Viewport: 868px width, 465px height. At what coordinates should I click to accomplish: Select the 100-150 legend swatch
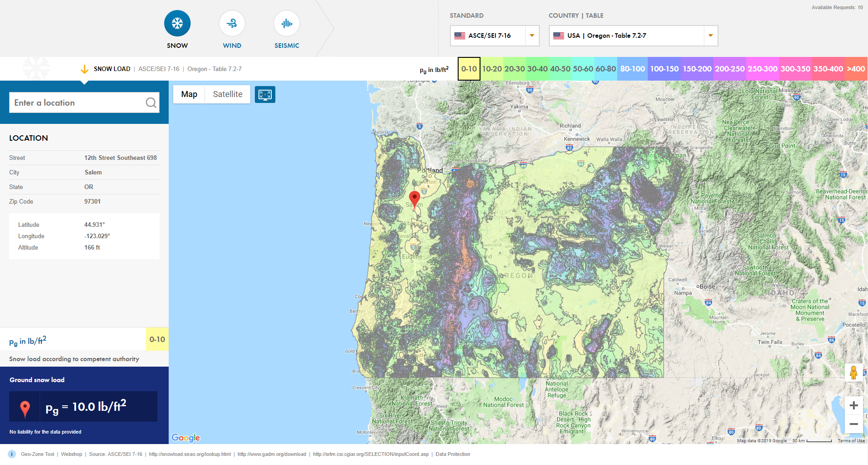pos(664,69)
